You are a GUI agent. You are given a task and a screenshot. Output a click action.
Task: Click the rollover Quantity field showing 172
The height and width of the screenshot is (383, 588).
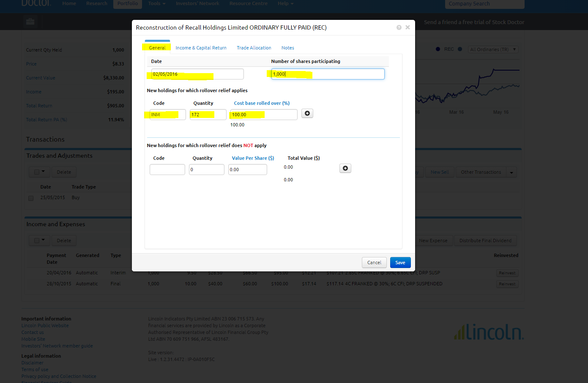208,115
